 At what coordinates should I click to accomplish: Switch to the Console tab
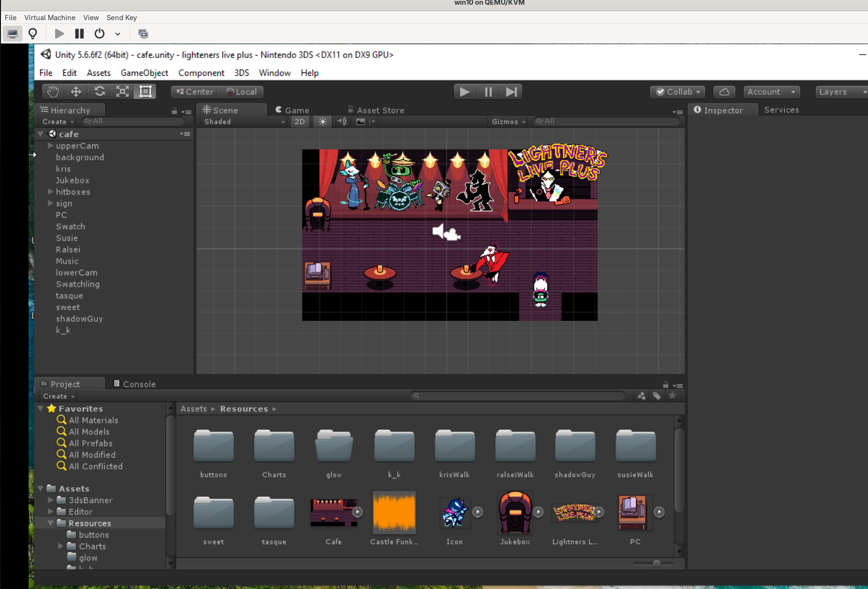135,384
